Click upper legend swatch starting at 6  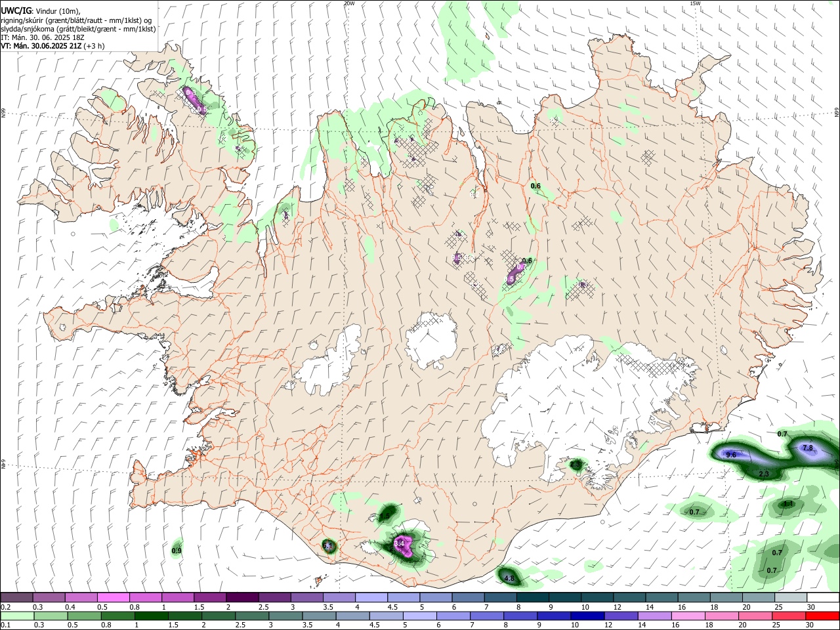coord(467,597)
